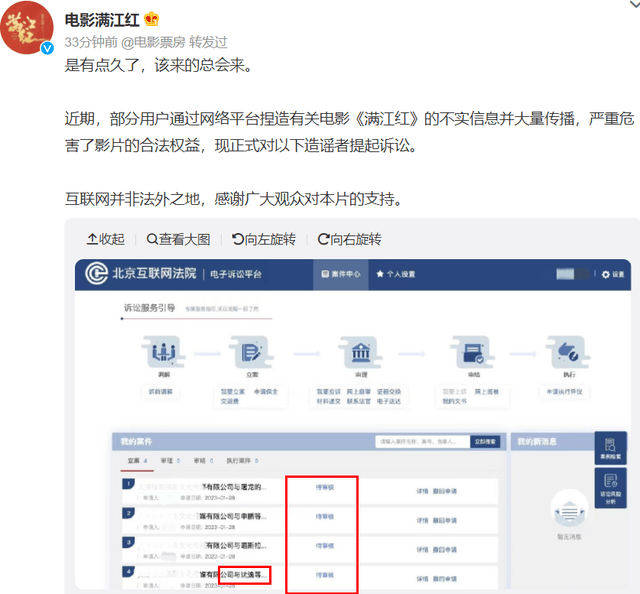The image size is (640, 594).
Task: Click the gold crown badge beside the username
Action: coord(151,19)
